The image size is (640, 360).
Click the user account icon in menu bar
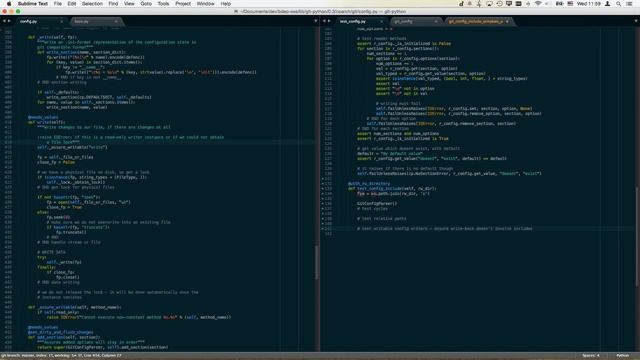[x=608, y=4]
